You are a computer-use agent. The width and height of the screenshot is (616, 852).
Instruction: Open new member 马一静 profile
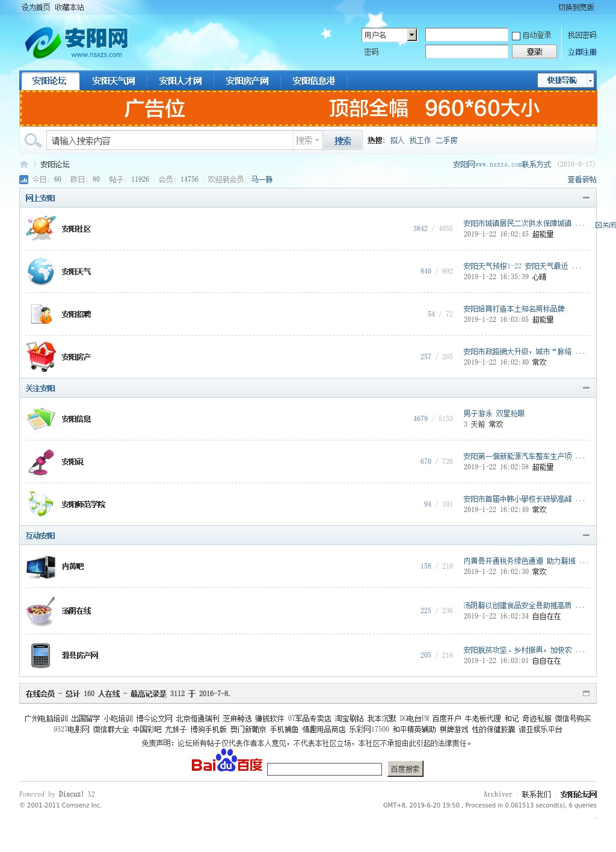[x=262, y=179]
